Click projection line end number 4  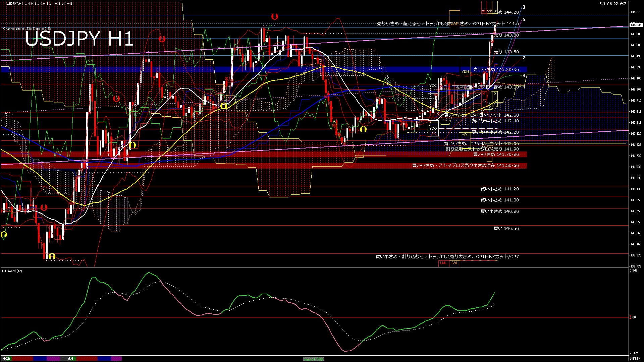point(524,76)
